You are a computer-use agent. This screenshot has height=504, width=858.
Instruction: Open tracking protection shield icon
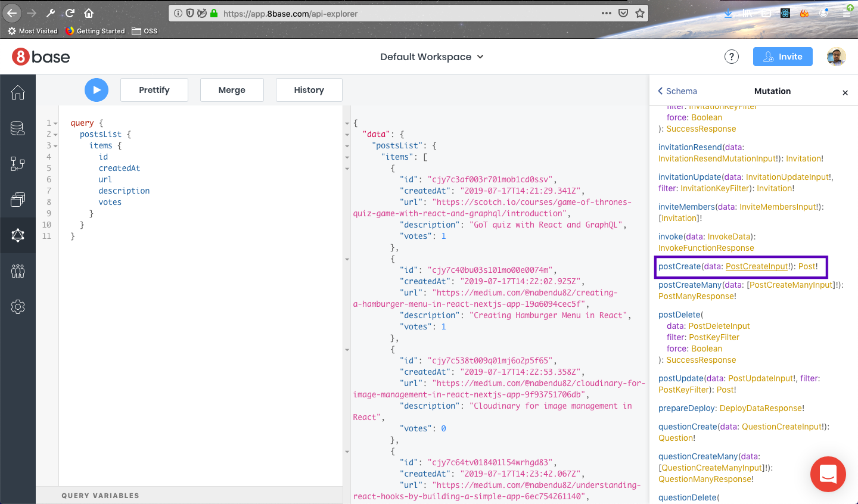(x=190, y=13)
